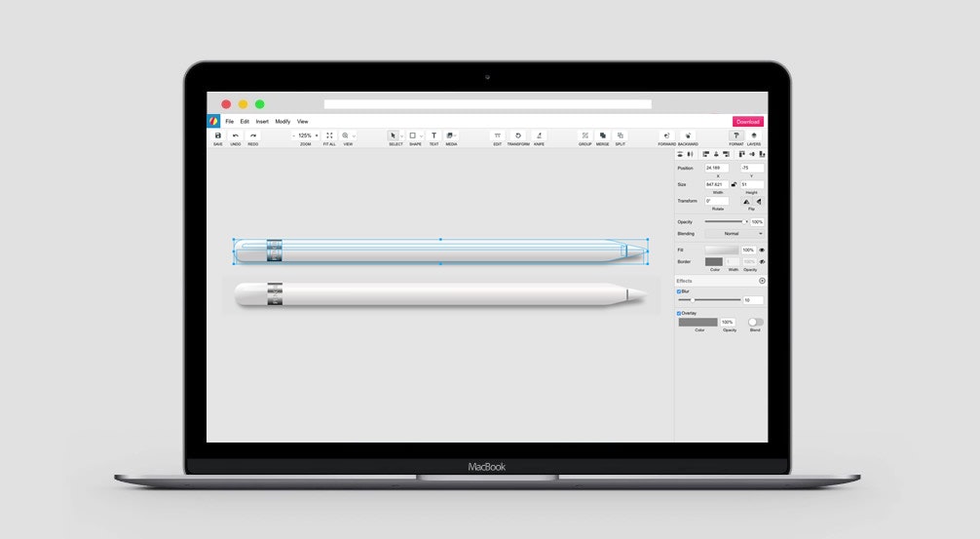Click the Opacity slider handle
The width and height of the screenshot is (980, 539).
(x=744, y=222)
